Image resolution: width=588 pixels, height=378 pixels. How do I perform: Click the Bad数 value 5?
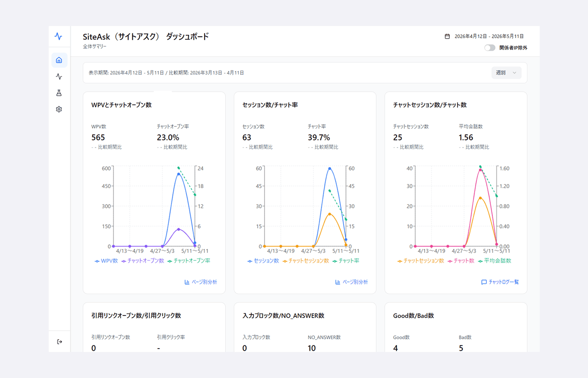[x=461, y=348]
